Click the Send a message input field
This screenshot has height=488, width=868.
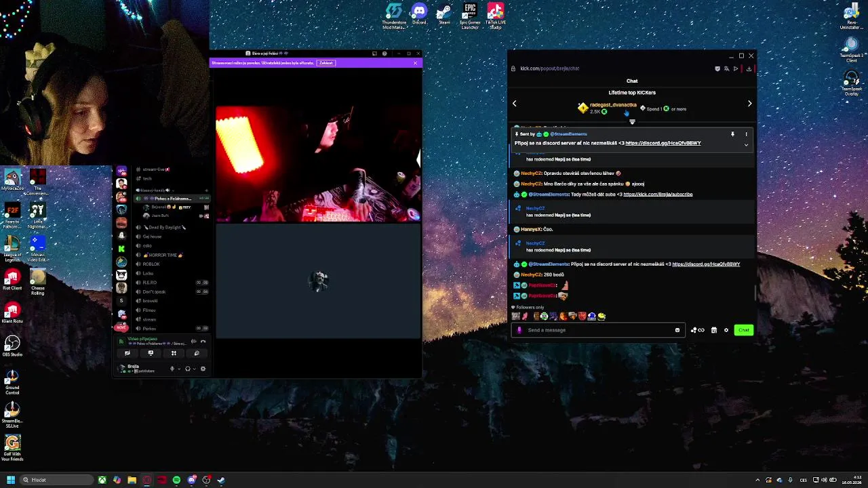597,330
